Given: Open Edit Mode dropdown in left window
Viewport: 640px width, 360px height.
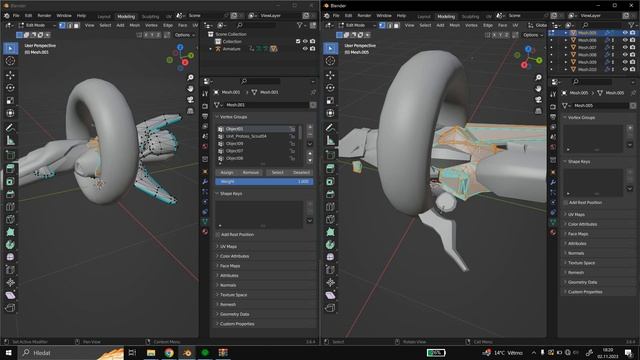Looking at the screenshot, I should (x=37, y=25).
